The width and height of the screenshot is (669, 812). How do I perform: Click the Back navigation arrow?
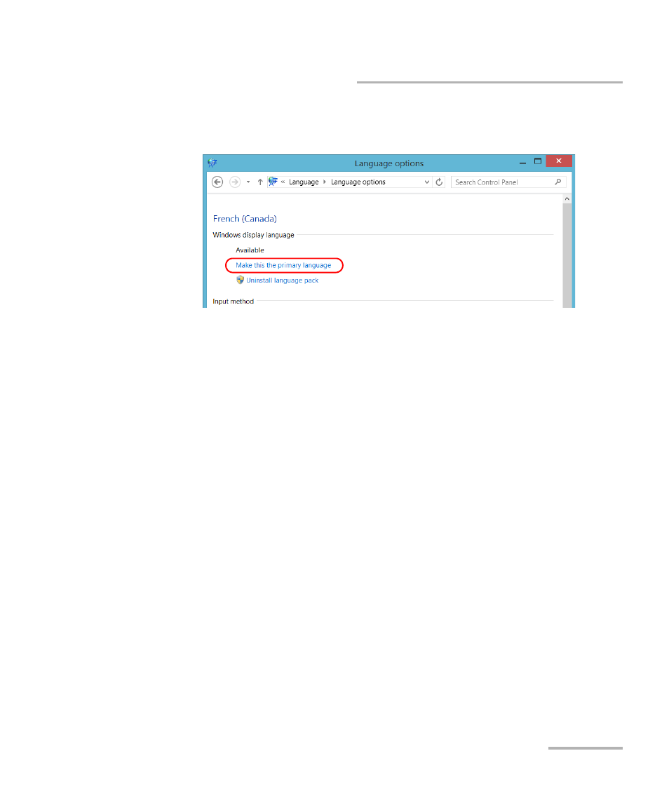[x=217, y=182]
